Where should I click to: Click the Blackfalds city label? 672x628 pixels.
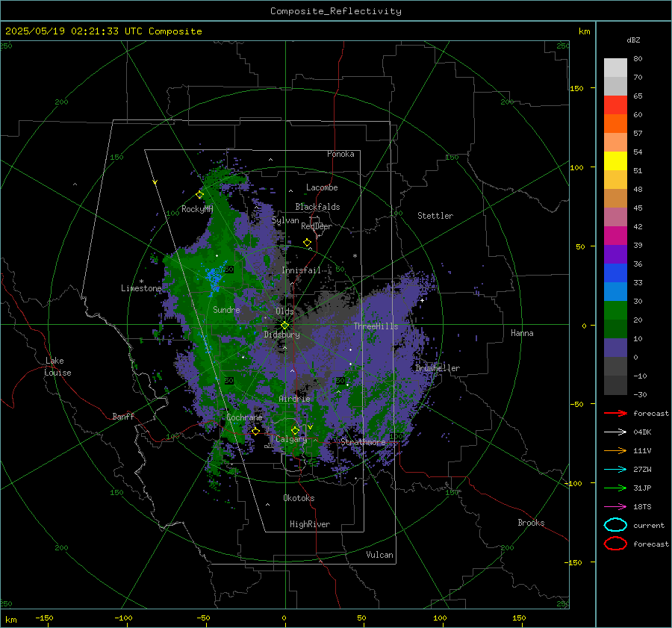click(x=317, y=207)
